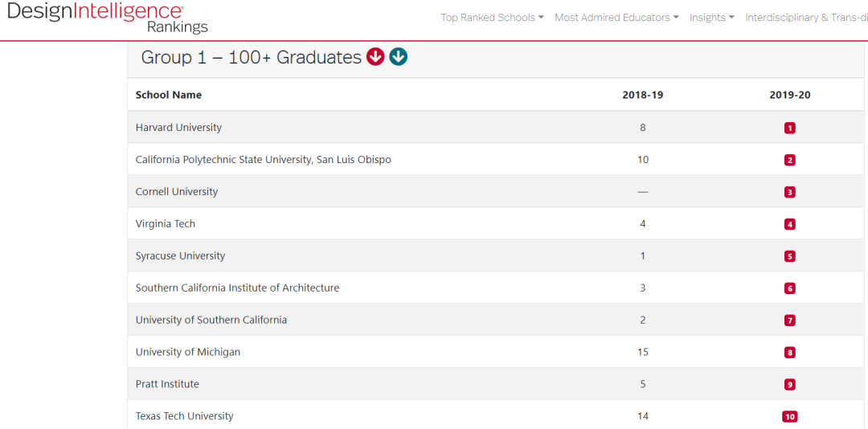Viewport: 868px width, 429px height.
Task: Click the DesignIntelligence Rankings logo
Action: click(x=108, y=18)
